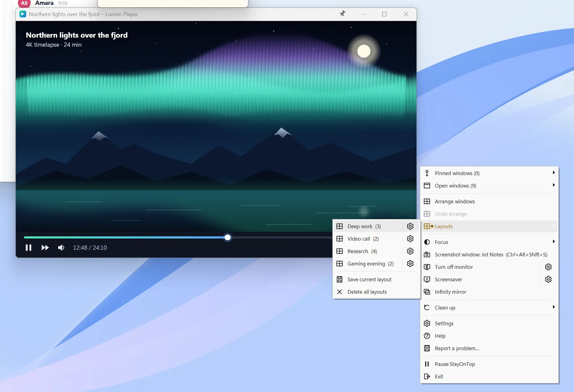Click the Screensaver monitor icon

tap(427, 279)
